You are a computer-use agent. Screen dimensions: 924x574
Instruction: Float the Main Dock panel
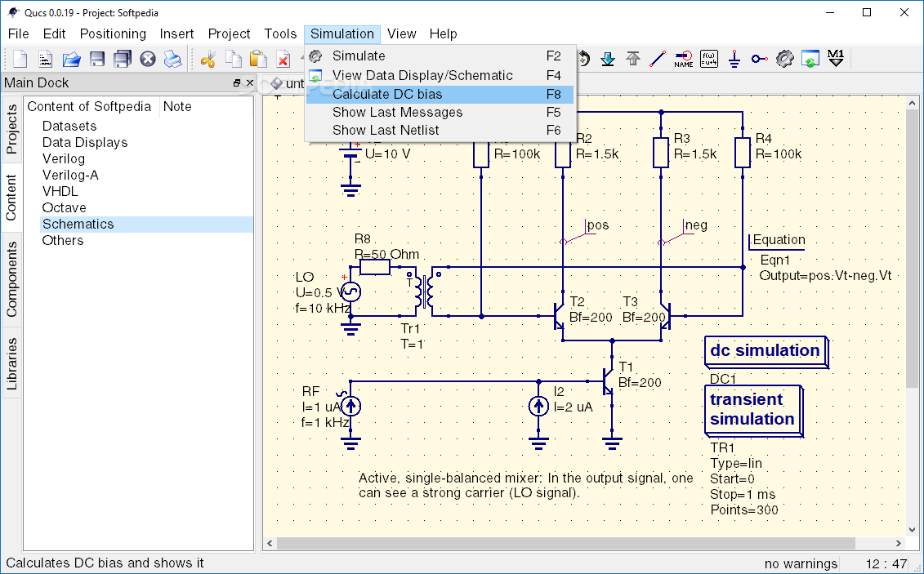237,83
